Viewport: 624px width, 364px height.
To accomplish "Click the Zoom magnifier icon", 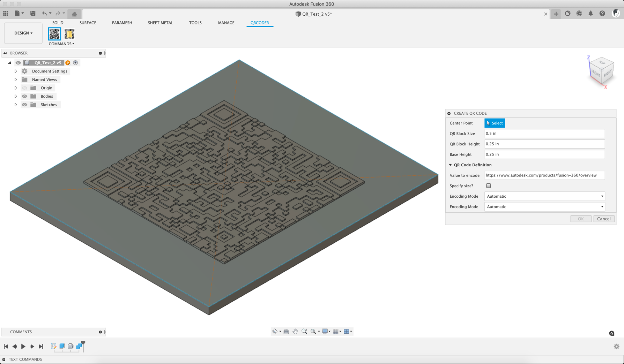I will [x=304, y=331].
